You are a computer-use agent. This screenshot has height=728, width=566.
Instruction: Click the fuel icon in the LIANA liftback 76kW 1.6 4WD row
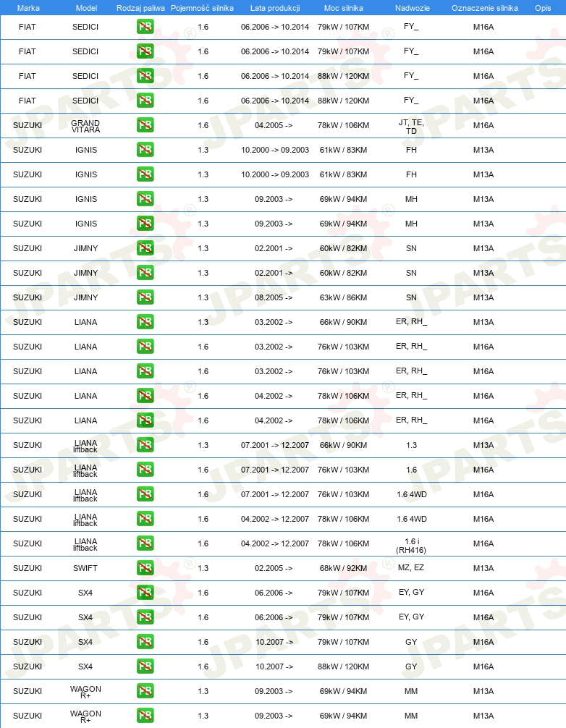tap(145, 494)
